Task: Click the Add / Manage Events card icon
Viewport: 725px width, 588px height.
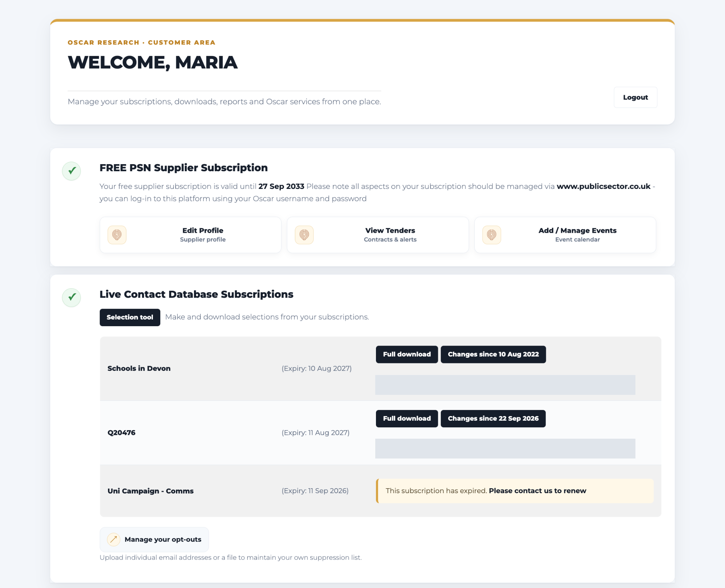Action: (492, 235)
